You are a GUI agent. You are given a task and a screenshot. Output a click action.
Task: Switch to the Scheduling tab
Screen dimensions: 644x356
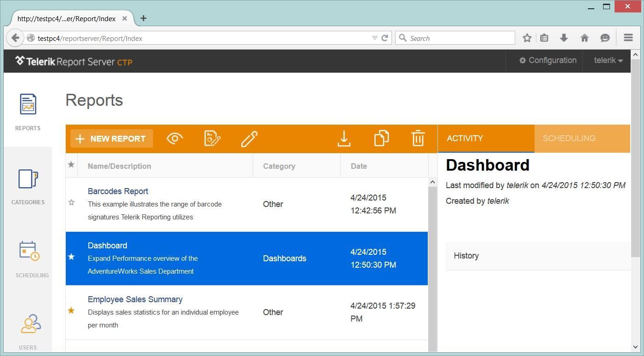pos(569,138)
